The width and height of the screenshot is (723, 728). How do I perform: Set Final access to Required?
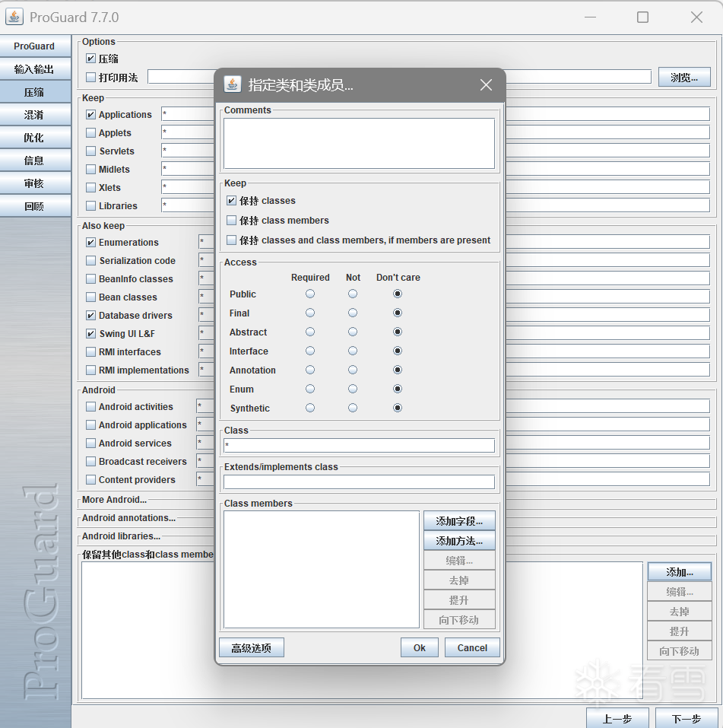(x=310, y=313)
